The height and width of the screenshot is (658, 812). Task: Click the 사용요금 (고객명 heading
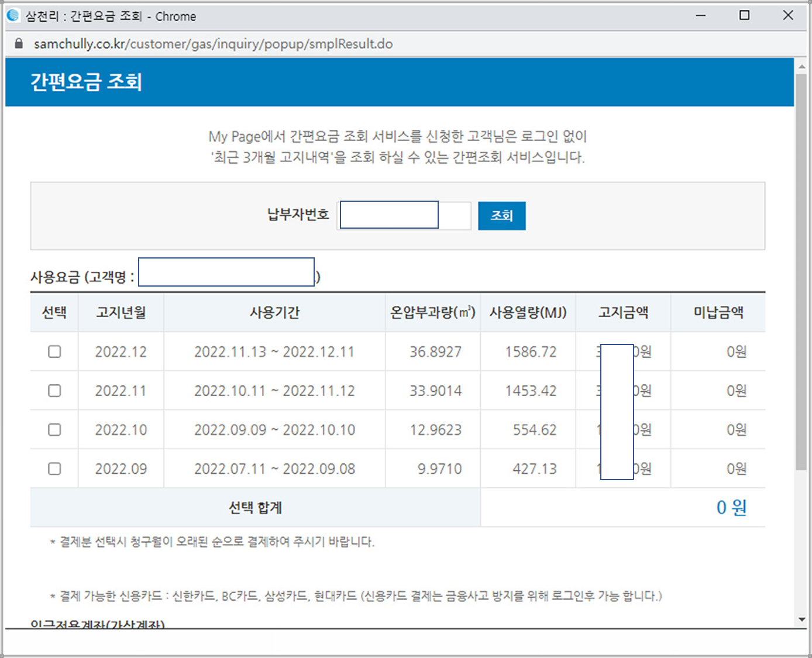tap(82, 277)
